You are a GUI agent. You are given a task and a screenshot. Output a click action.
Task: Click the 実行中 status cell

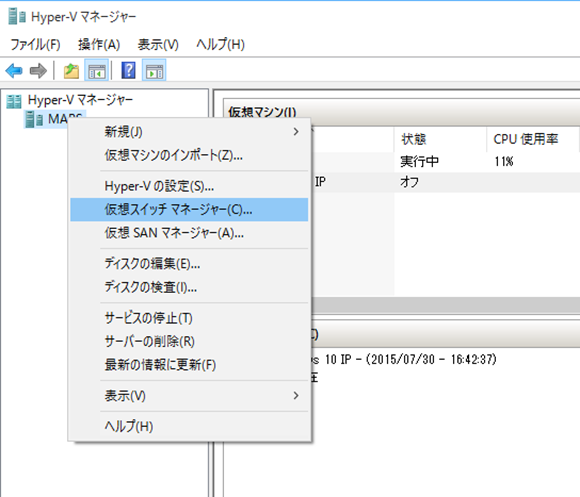click(419, 161)
